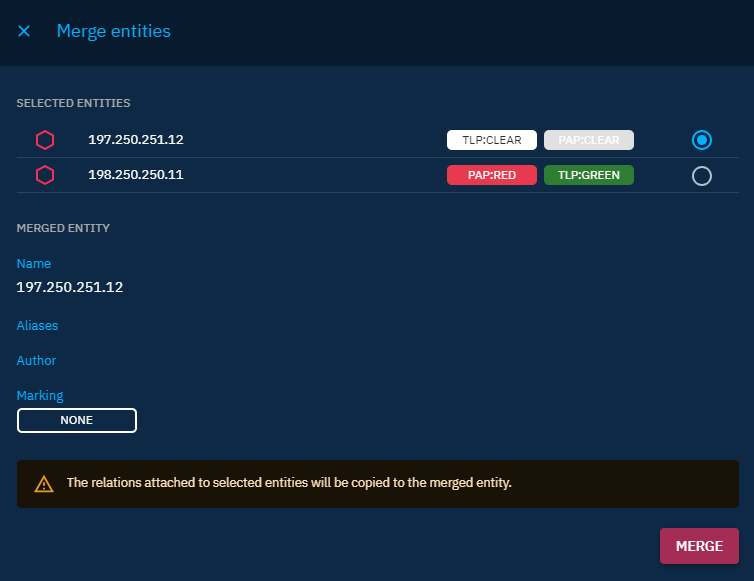Click hexagon icon beside 198.250.250.11
The height and width of the screenshot is (581, 754).
coord(45,175)
